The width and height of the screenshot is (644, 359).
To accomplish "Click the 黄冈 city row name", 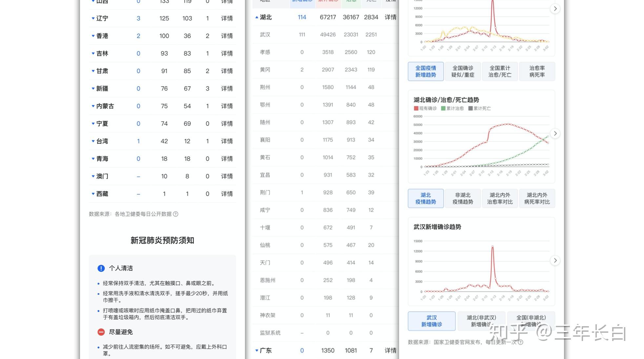I will (265, 70).
